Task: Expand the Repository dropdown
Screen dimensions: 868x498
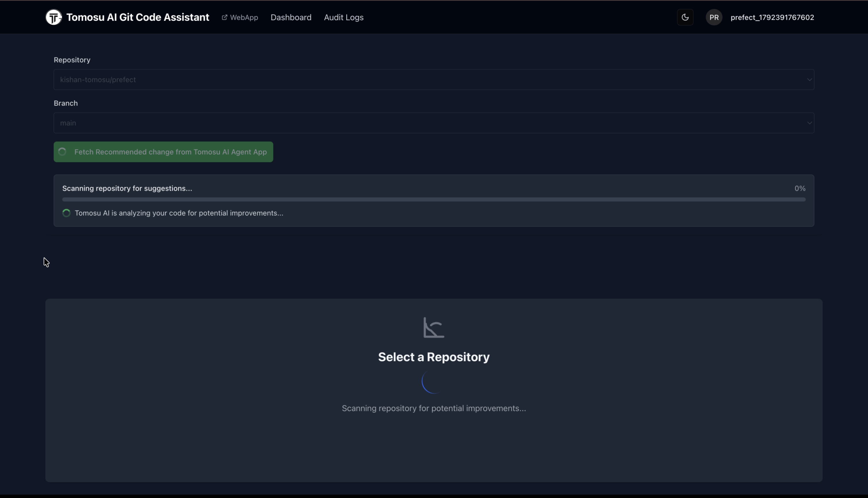Action: (x=434, y=79)
